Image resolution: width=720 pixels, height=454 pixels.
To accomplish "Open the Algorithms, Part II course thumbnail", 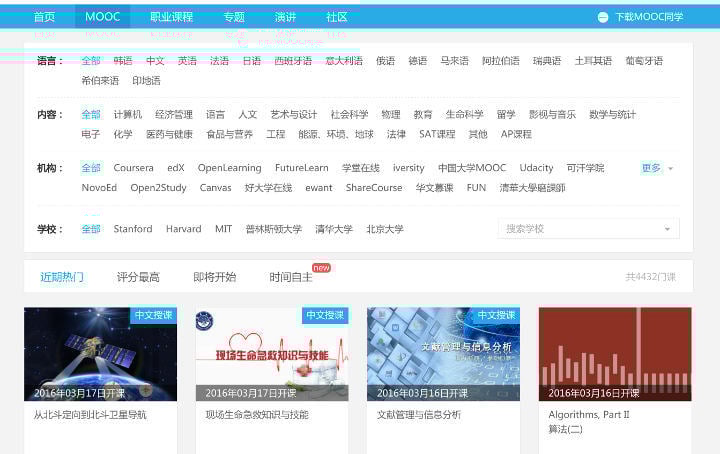I will (615, 354).
